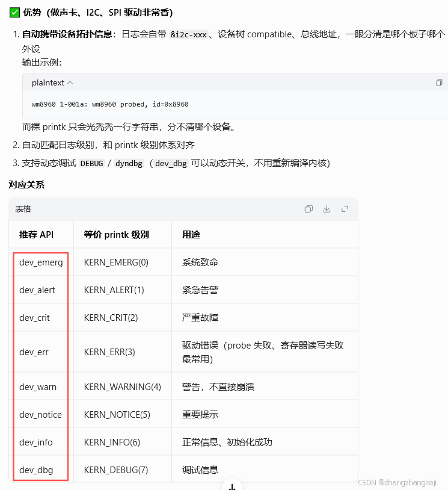
Task: Select the dev_info table cell
Action: 41,442
